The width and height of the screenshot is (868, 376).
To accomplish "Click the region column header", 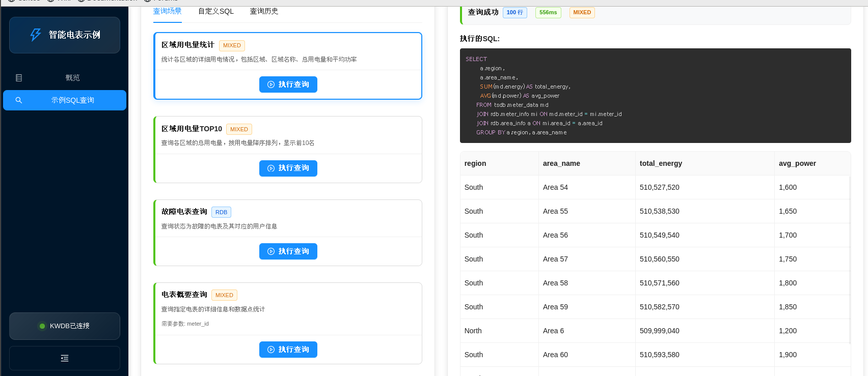I will [x=499, y=163].
